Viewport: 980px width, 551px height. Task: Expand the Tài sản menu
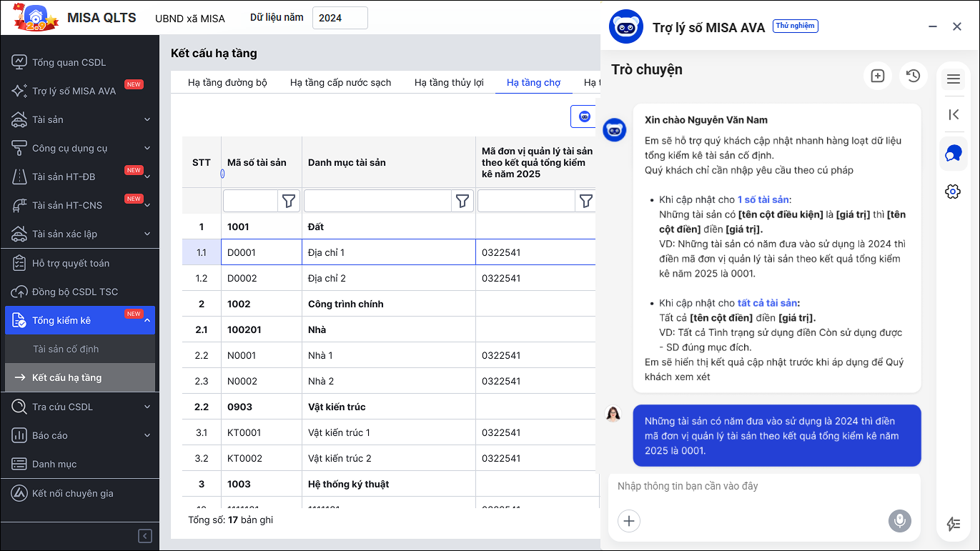(147, 119)
